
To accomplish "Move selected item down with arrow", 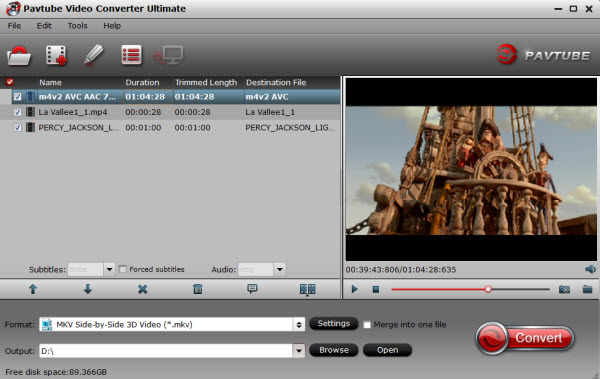I will (88, 289).
